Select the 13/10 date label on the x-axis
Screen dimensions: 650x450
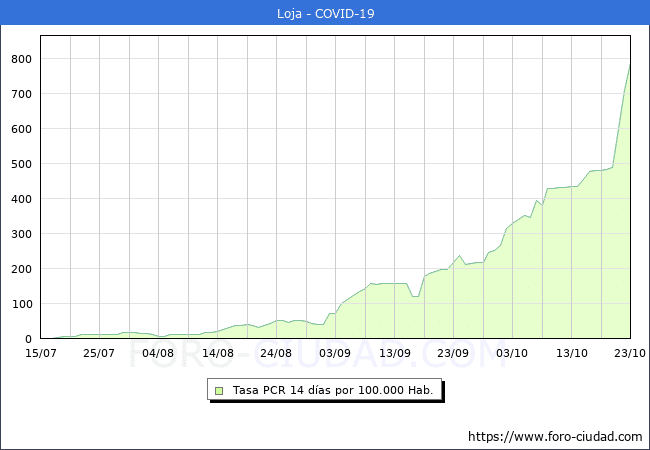(571, 353)
